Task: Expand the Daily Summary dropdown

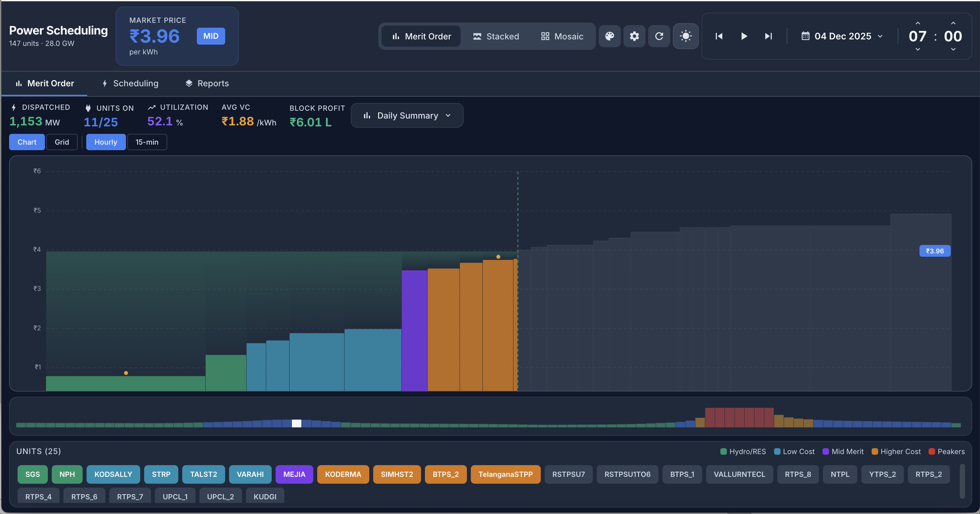Action: tap(407, 115)
